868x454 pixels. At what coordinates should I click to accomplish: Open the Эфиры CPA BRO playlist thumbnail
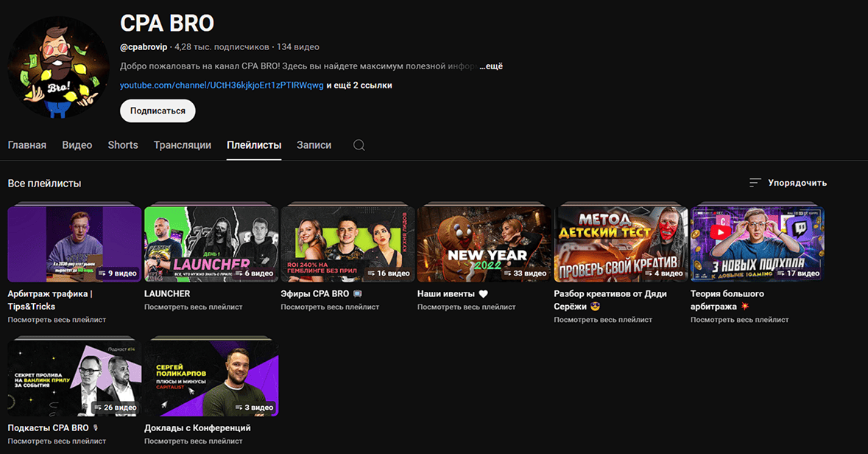coord(347,244)
